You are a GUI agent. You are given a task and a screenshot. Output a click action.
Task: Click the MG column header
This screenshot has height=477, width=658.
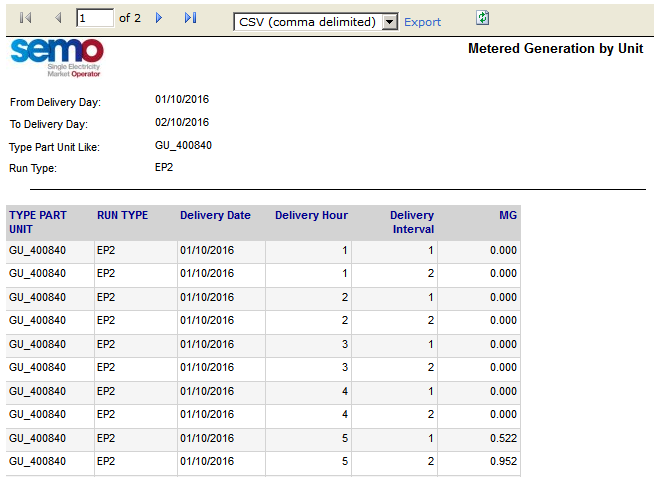click(508, 215)
